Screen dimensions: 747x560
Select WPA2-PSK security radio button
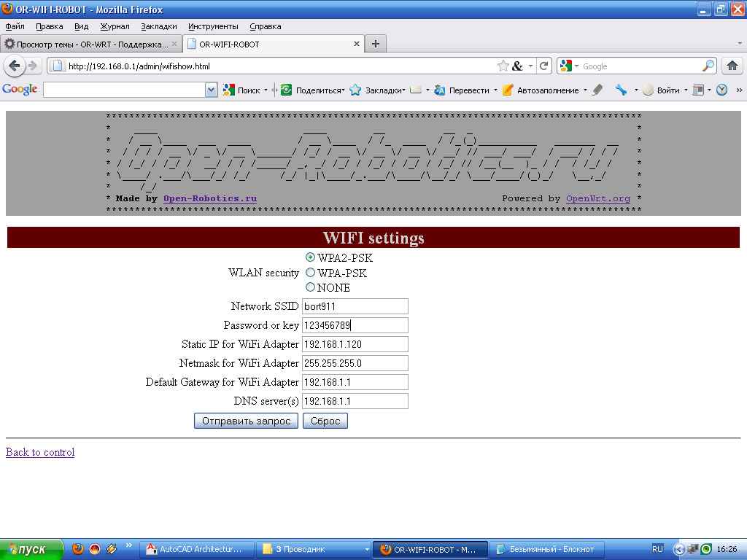coord(310,257)
